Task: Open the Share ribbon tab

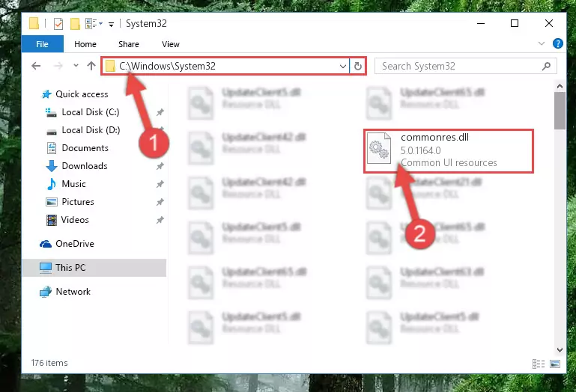Action: (129, 44)
